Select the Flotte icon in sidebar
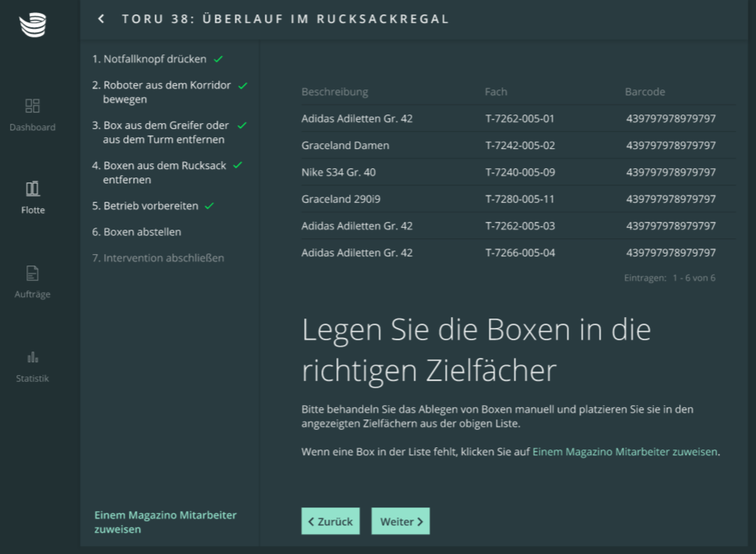Viewport: 756px width, 554px height. coord(33,189)
